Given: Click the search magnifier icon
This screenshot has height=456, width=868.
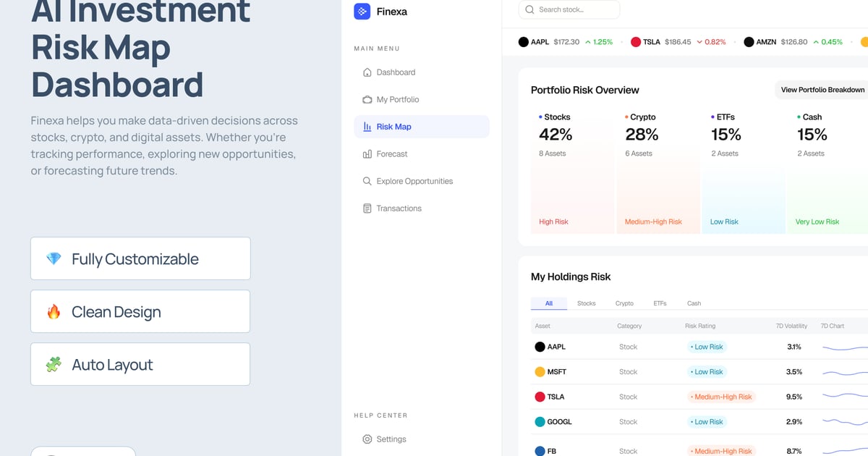Looking at the screenshot, I should pyautogui.click(x=530, y=9).
